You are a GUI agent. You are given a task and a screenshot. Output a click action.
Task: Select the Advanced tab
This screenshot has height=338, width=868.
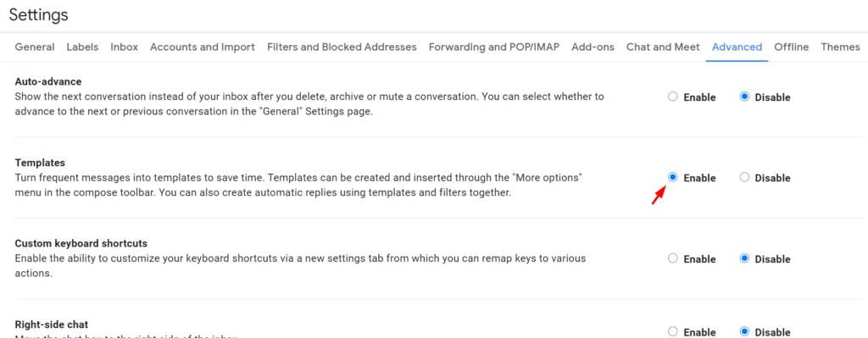click(737, 47)
